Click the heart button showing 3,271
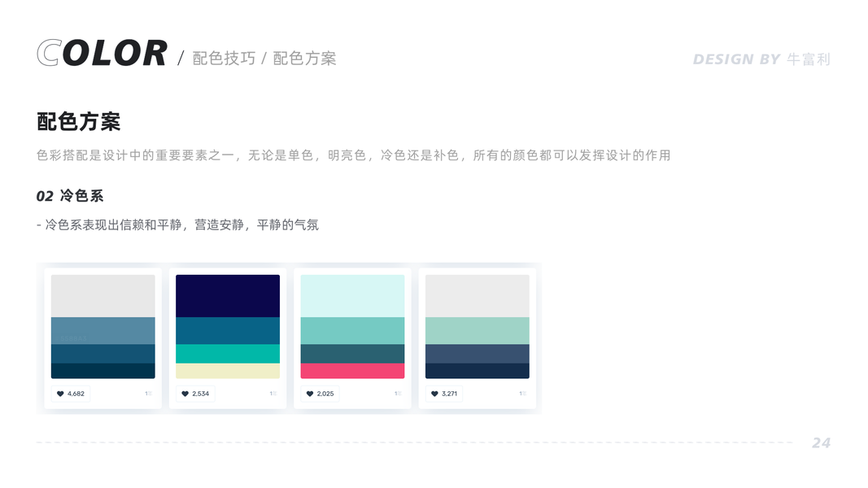The height and width of the screenshot is (488, 868). point(444,394)
